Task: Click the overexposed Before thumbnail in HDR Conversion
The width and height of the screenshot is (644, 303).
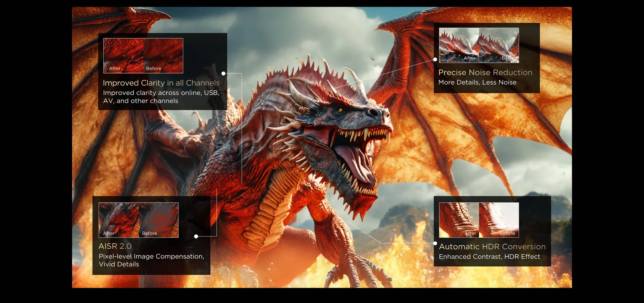Action: coord(499,220)
